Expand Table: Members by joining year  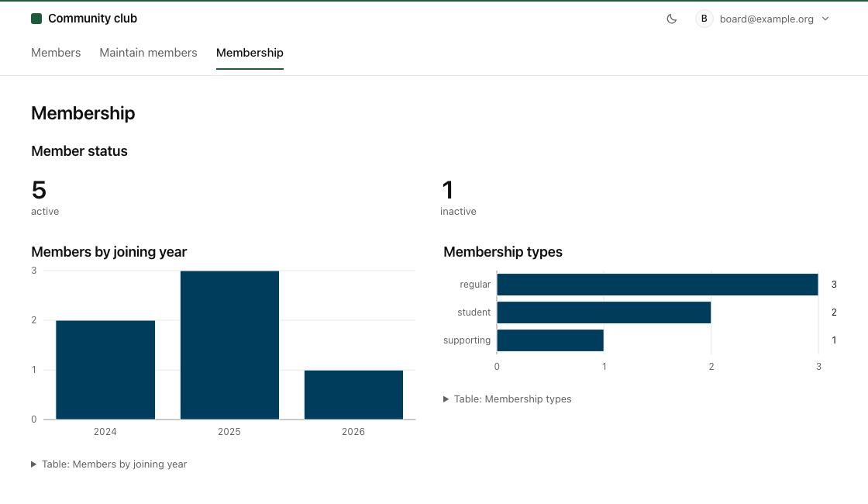(109, 464)
